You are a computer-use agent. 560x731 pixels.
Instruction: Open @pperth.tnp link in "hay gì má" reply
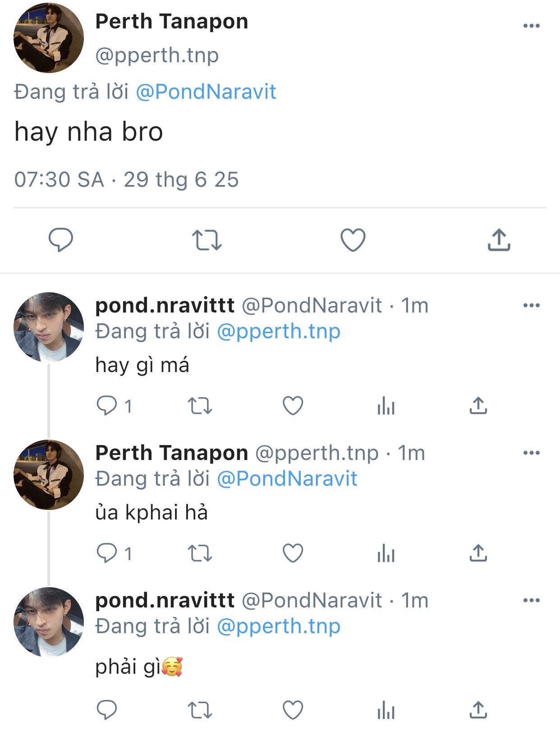279,331
